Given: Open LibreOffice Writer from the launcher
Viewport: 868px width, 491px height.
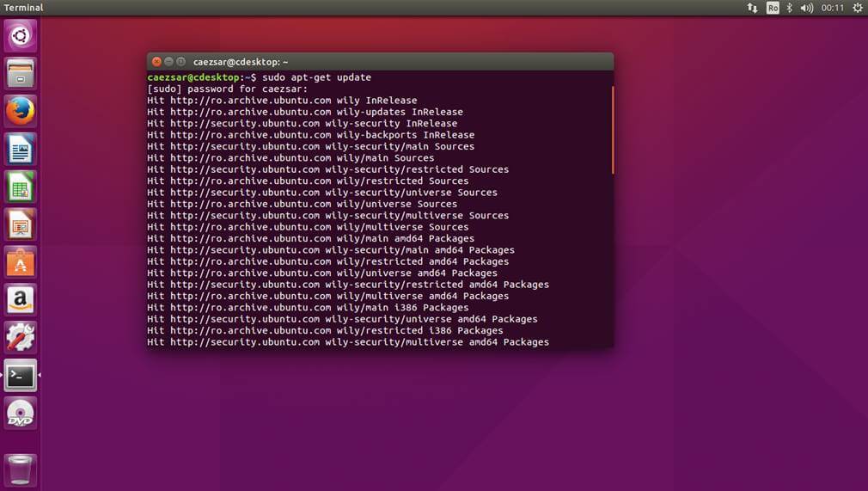Looking at the screenshot, I should click(x=21, y=149).
